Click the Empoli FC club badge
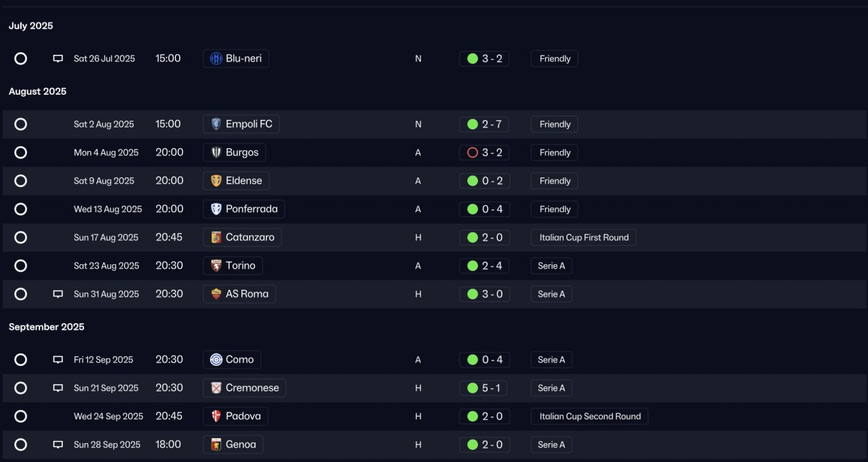The image size is (868, 462). click(216, 124)
